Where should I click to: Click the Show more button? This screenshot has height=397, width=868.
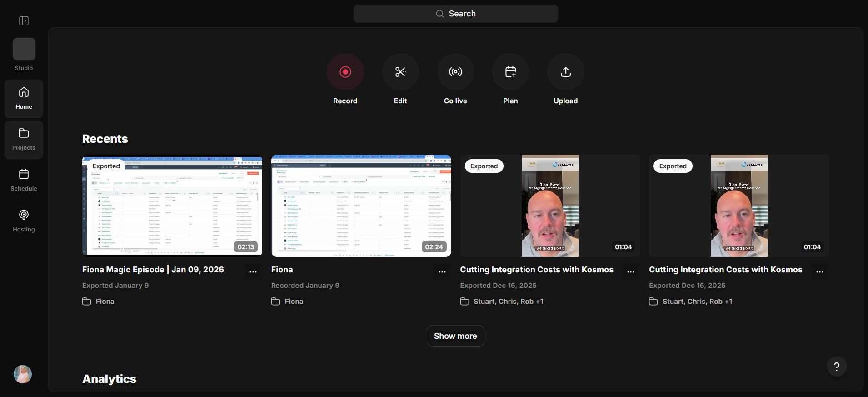455,336
